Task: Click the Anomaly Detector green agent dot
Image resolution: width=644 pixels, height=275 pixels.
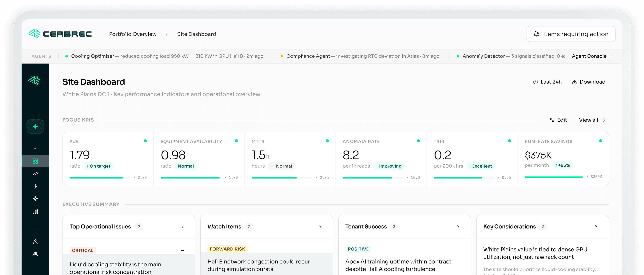Action: pyautogui.click(x=458, y=56)
